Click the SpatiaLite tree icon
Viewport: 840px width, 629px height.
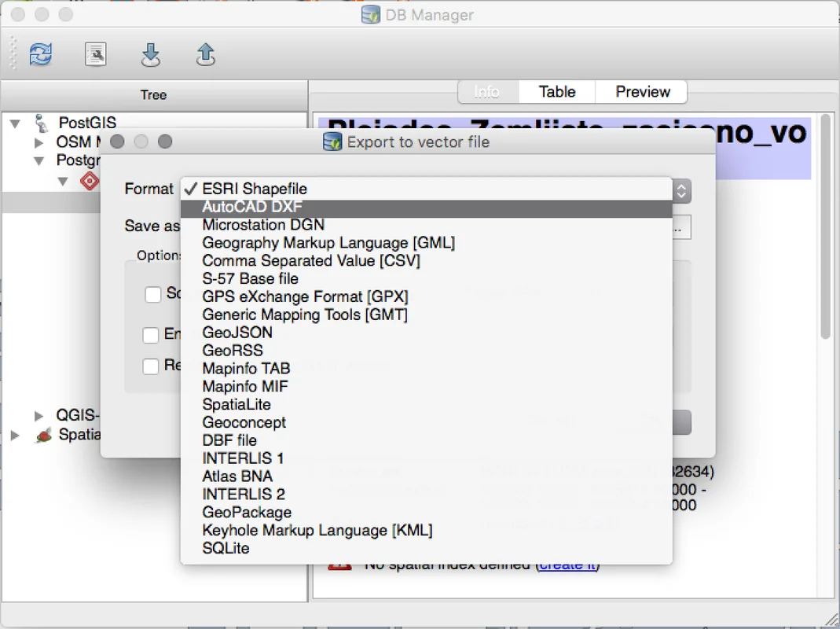44,435
